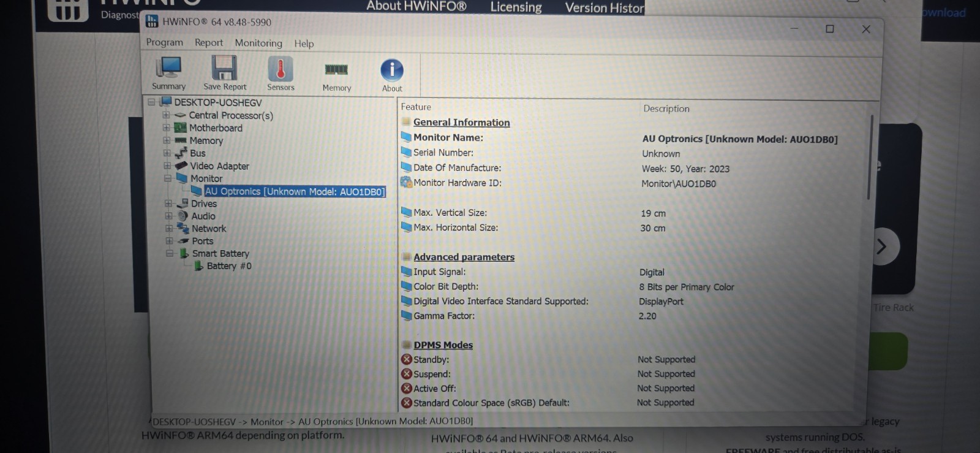980x453 pixels.
Task: Collapse the Monitor tree node
Action: (167, 178)
